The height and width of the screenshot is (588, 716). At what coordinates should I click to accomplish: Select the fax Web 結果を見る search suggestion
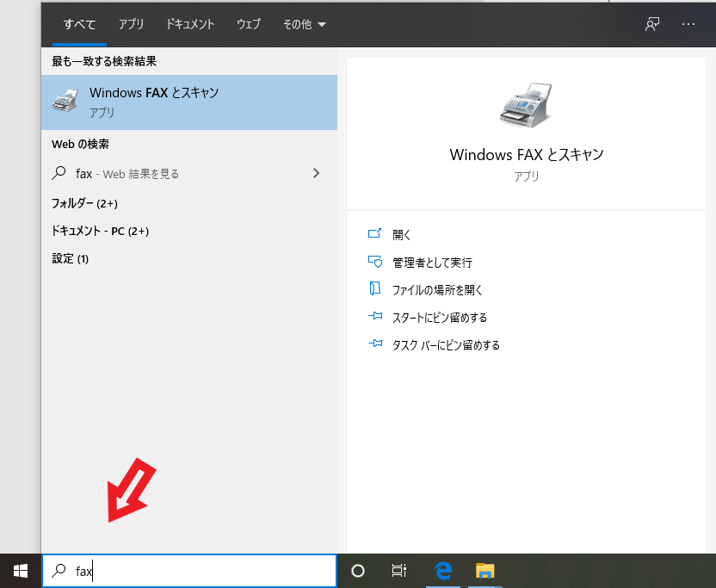189,174
